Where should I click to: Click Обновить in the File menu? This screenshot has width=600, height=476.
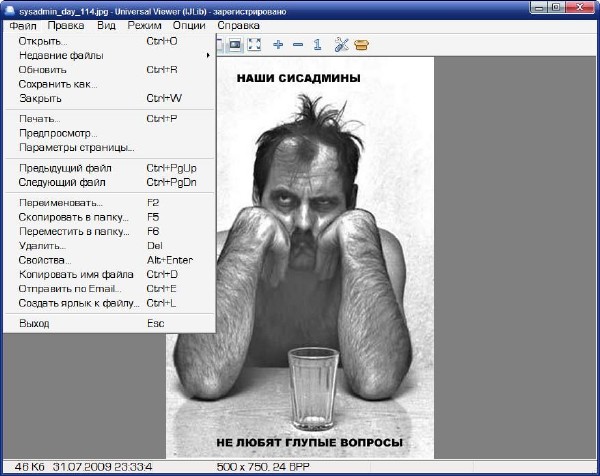43,70
